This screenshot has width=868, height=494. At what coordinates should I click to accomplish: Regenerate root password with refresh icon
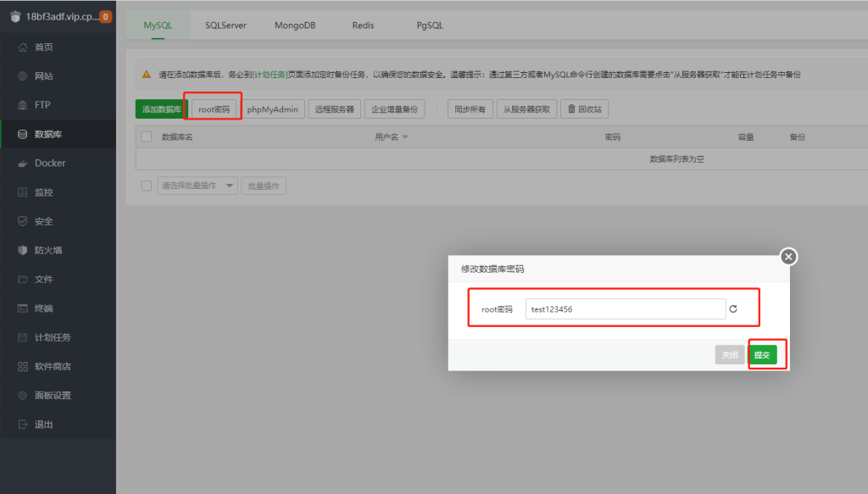(x=733, y=309)
